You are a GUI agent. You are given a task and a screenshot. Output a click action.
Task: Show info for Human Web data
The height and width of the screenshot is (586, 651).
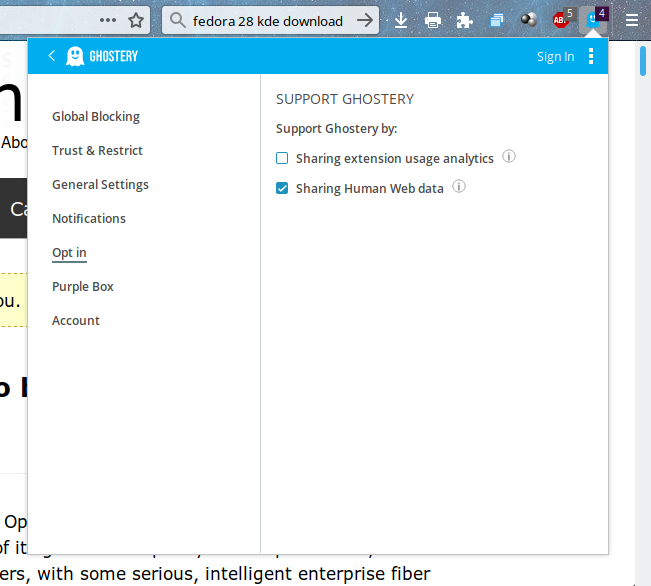coord(459,187)
